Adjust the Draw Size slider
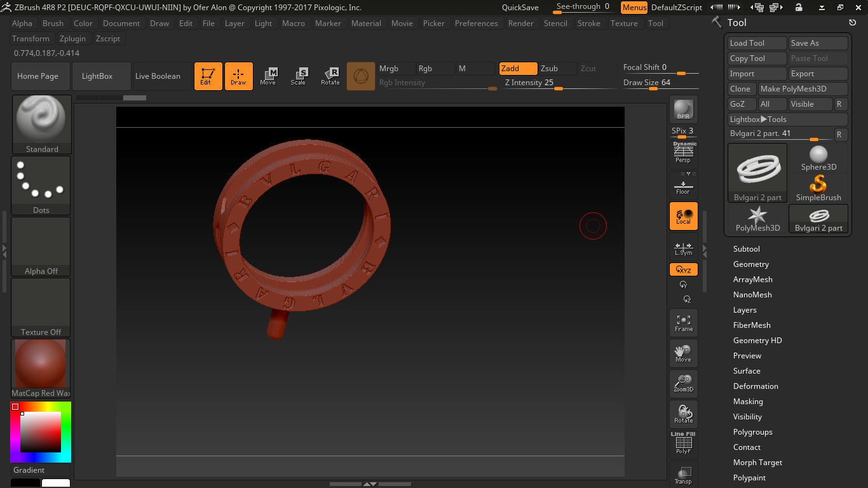The height and width of the screenshot is (488, 868). (x=661, y=83)
